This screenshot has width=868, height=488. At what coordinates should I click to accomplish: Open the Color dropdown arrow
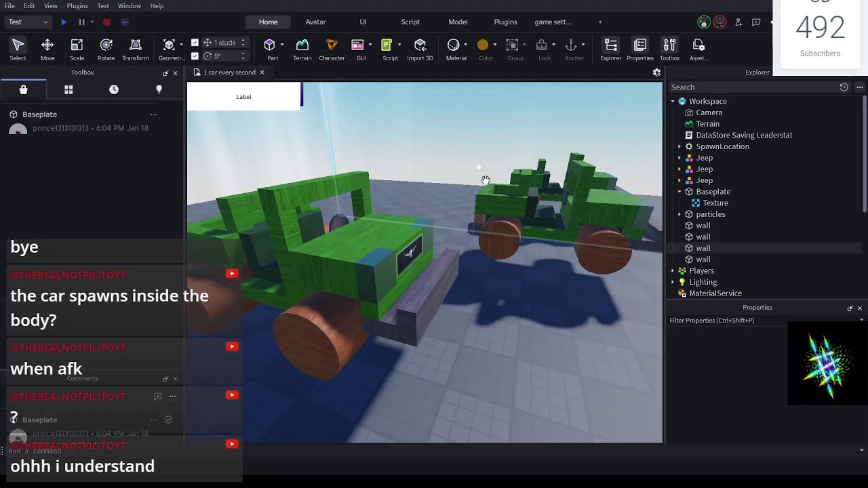tap(495, 45)
